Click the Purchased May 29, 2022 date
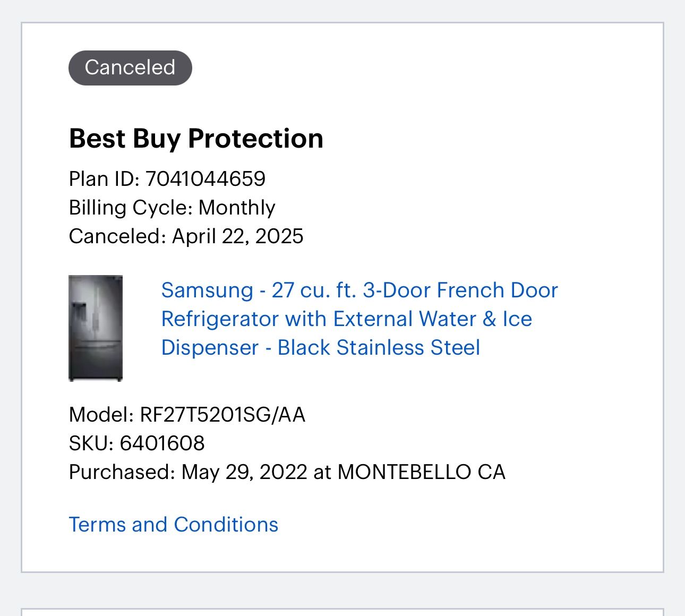Viewport: 685px width, 616px height. point(244,472)
